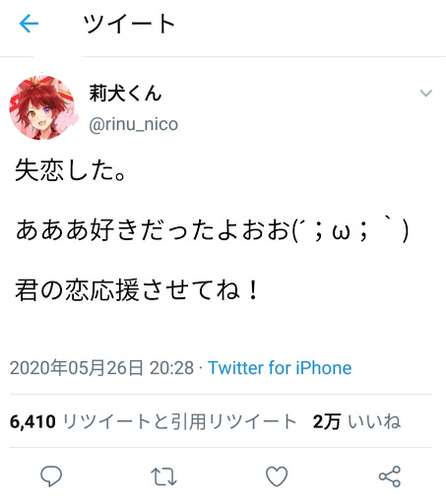Select the tweet timestamp 2020年05月26日 20:28
Viewport: 446px width, 504px height.
(x=101, y=368)
